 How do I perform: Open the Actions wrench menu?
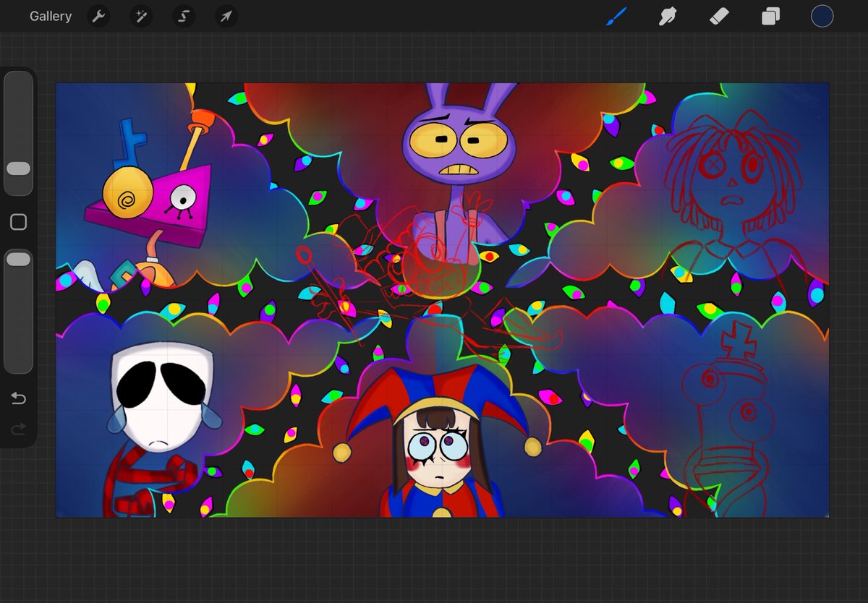(x=98, y=16)
